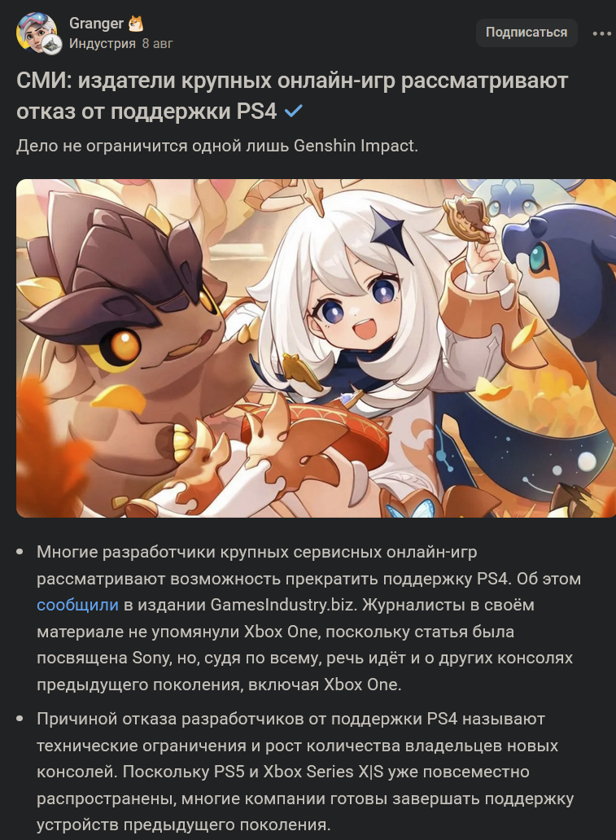Open the three-dots post options menu

tap(601, 33)
